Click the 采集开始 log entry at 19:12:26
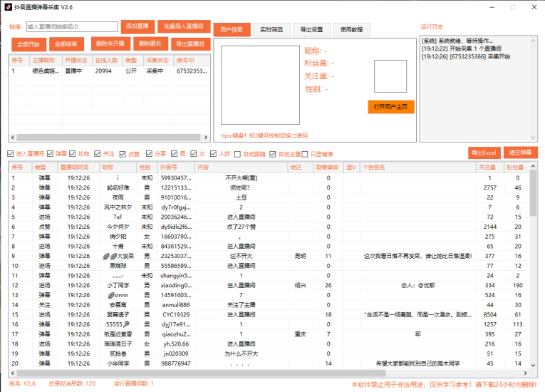Viewport: 545px width, 392px height. [x=466, y=56]
